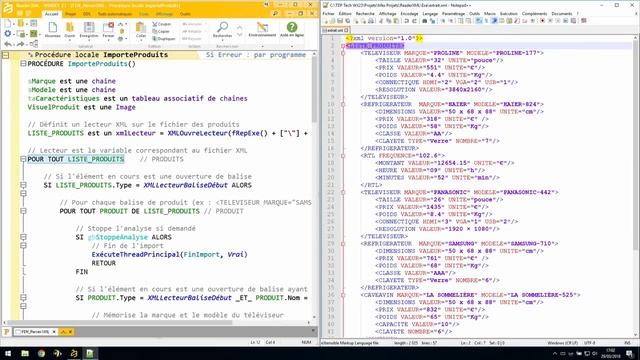Toggle INS mode in Notepad++ status bar

pyautogui.click(x=628, y=343)
